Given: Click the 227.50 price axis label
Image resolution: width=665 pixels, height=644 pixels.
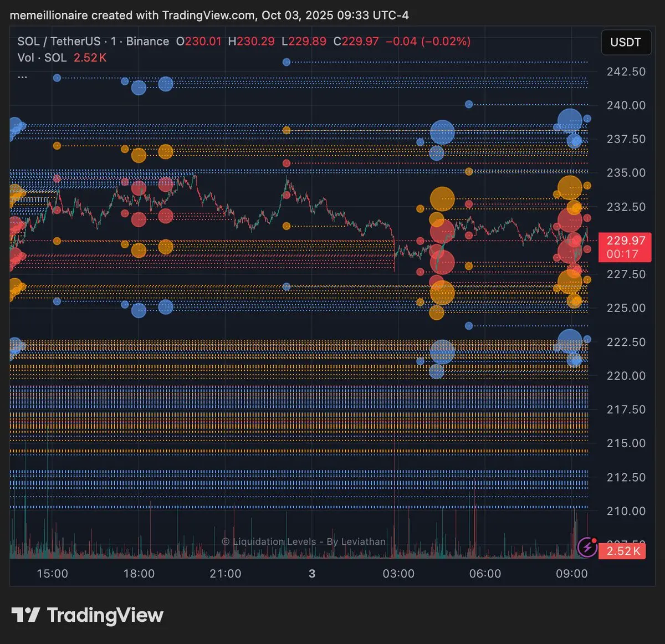Looking at the screenshot, I should tap(626, 274).
